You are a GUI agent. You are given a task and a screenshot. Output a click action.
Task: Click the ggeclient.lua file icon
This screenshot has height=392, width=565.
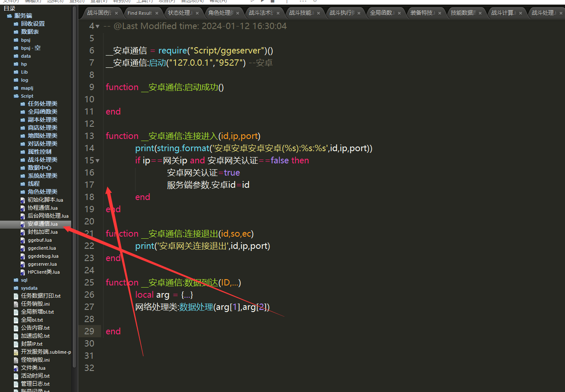pos(23,248)
